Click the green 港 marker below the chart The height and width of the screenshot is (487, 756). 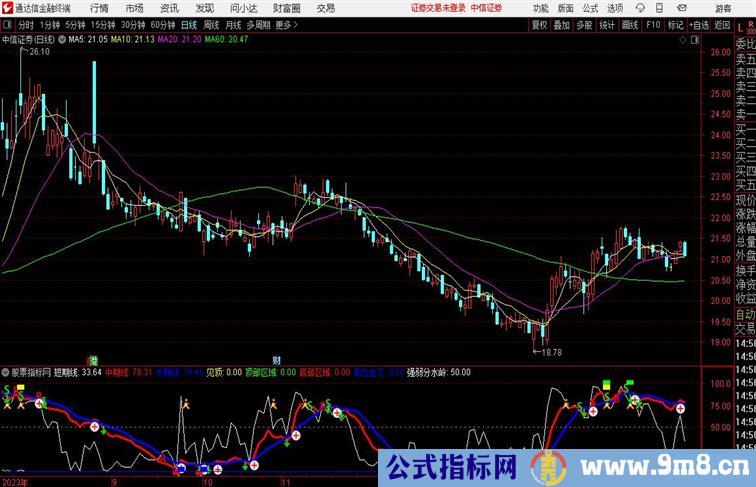pyautogui.click(x=93, y=359)
